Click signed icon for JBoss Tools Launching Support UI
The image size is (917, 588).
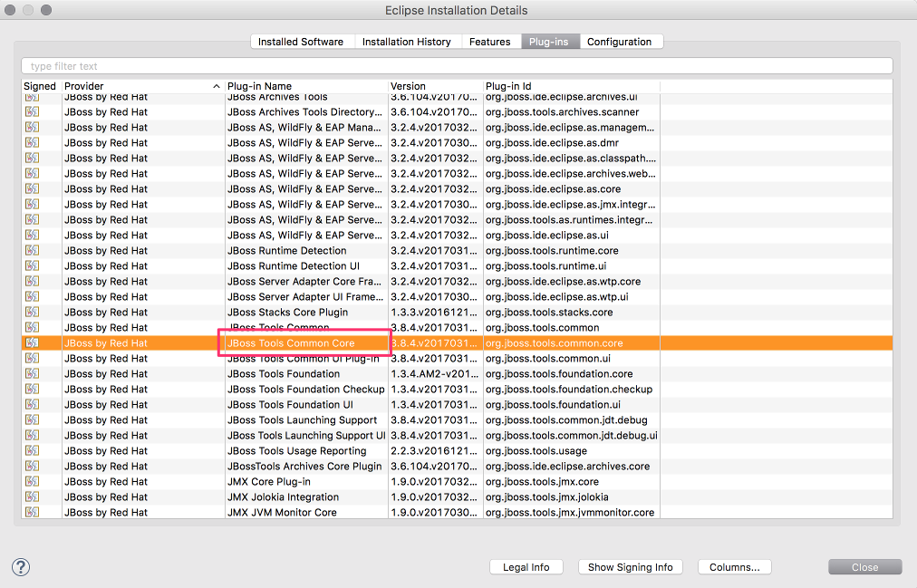pyautogui.click(x=32, y=435)
